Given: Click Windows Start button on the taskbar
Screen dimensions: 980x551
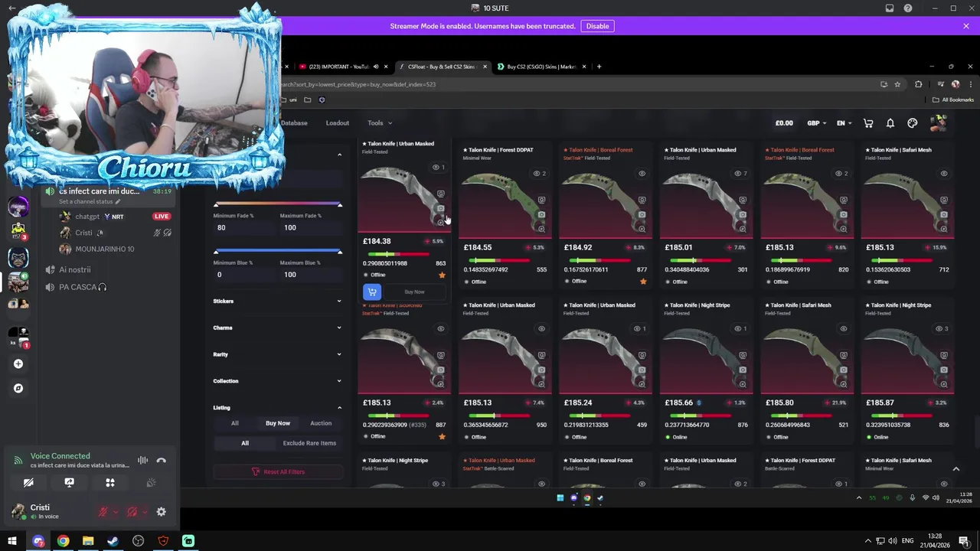Looking at the screenshot, I should tap(12, 541).
